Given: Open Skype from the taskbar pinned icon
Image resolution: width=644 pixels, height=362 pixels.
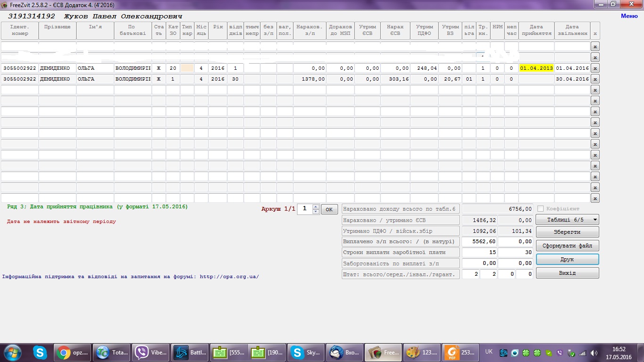Looking at the screenshot, I should [x=40, y=352].
